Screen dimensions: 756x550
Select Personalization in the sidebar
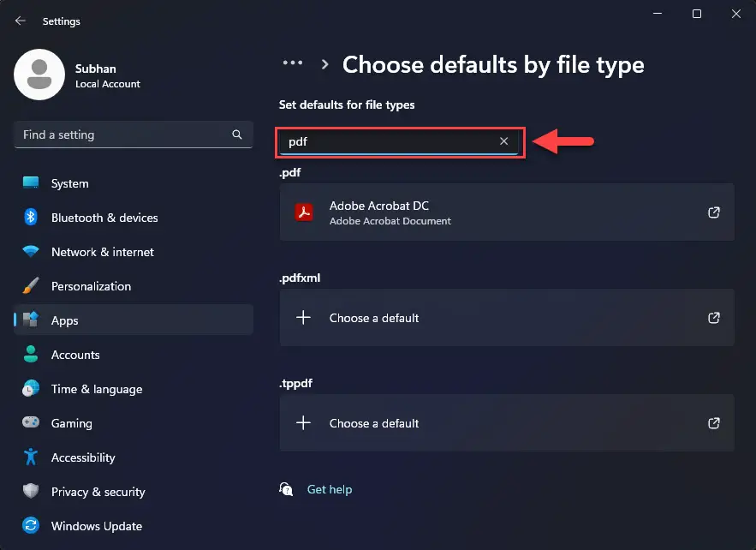(x=91, y=286)
